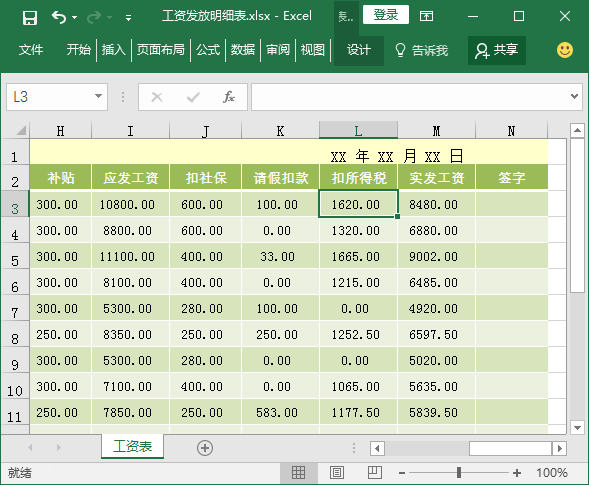Click the 签字 header cell
Viewport: 589px width, 485px height.
512,177
